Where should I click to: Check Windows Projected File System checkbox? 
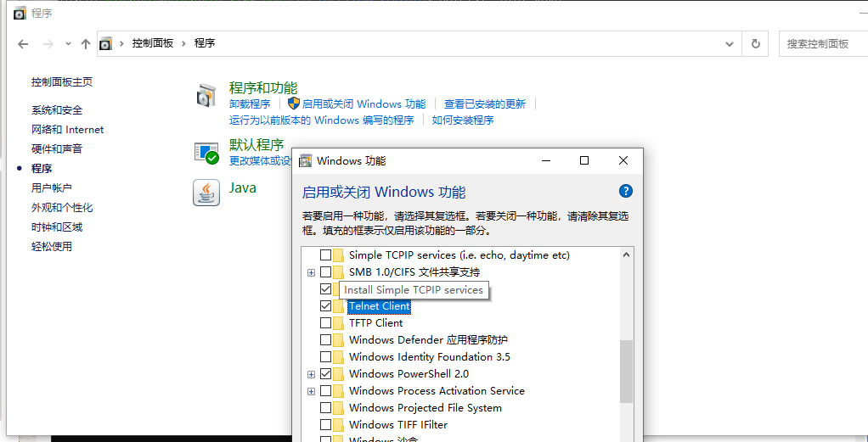click(325, 408)
